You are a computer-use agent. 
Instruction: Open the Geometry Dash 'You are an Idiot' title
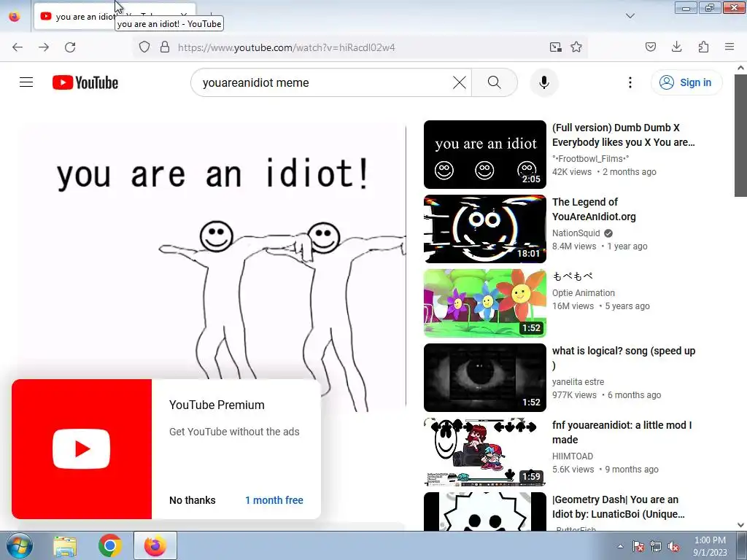(619, 507)
